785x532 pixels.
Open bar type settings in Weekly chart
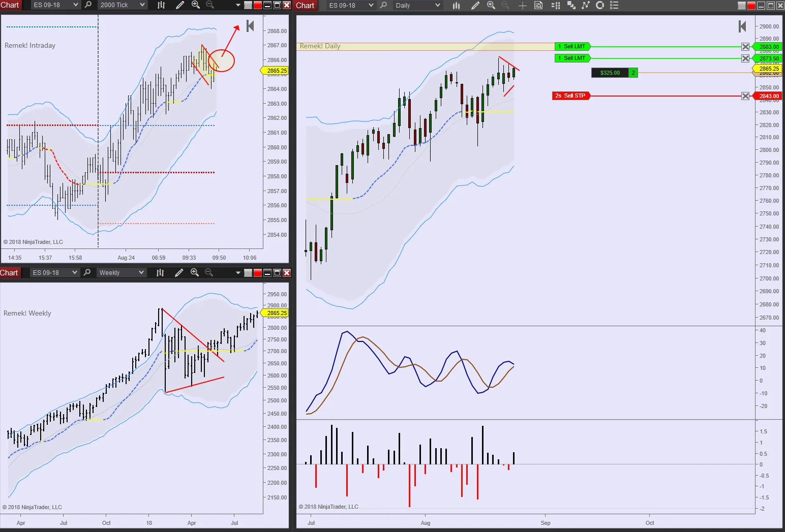click(160, 272)
